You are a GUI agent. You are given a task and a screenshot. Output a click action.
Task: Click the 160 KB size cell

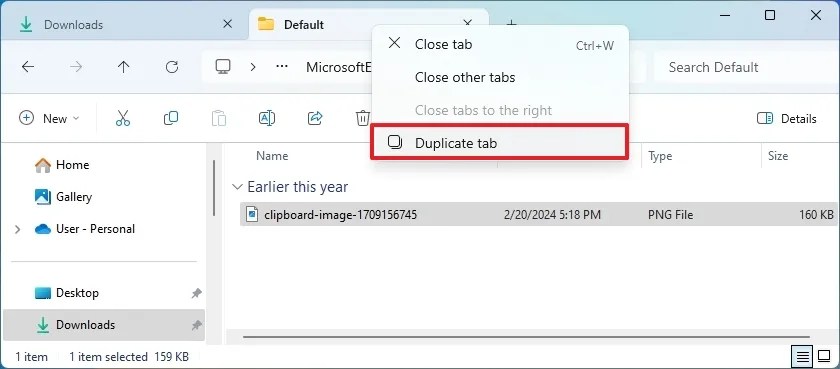(x=816, y=215)
